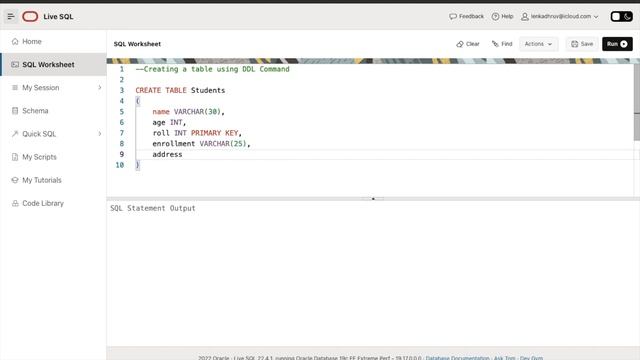The image size is (640, 360).
Task: Click line 1 comment text
Action: coord(213,69)
